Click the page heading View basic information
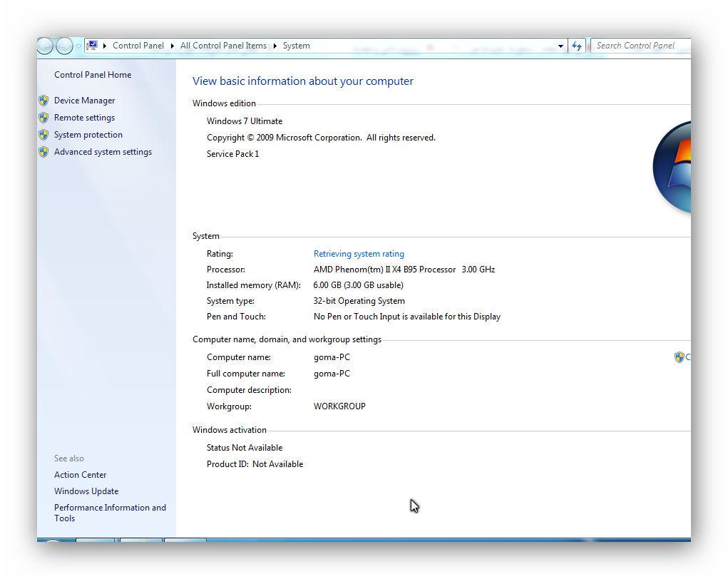Viewport: 728px width, 579px height. click(303, 81)
